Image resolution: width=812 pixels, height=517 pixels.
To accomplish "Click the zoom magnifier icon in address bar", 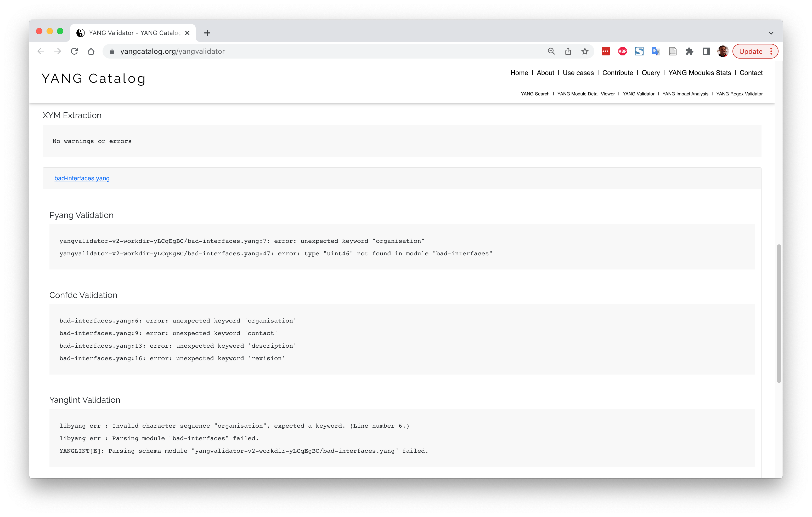I will pos(551,51).
